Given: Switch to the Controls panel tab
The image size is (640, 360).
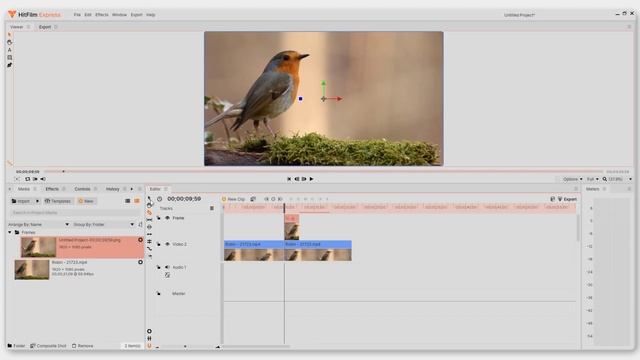Looking at the screenshot, I should tap(82, 189).
